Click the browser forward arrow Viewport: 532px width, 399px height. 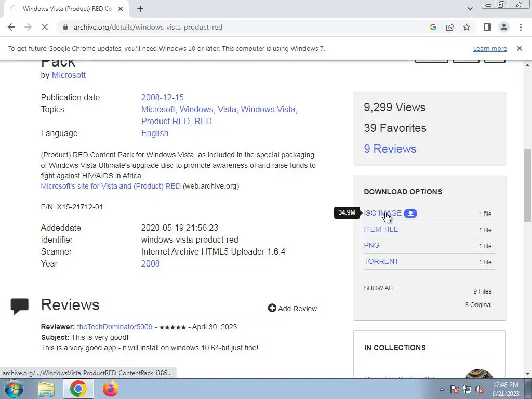point(28,27)
